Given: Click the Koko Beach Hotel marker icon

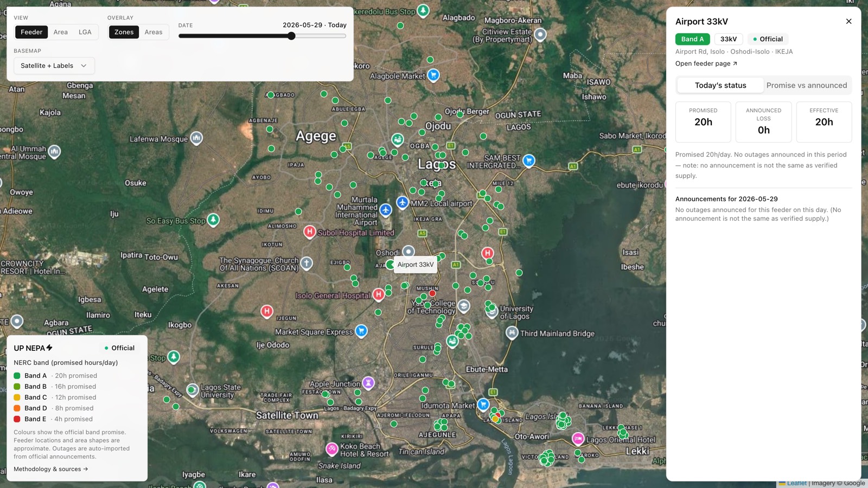Looking at the screenshot, I should coord(332,449).
